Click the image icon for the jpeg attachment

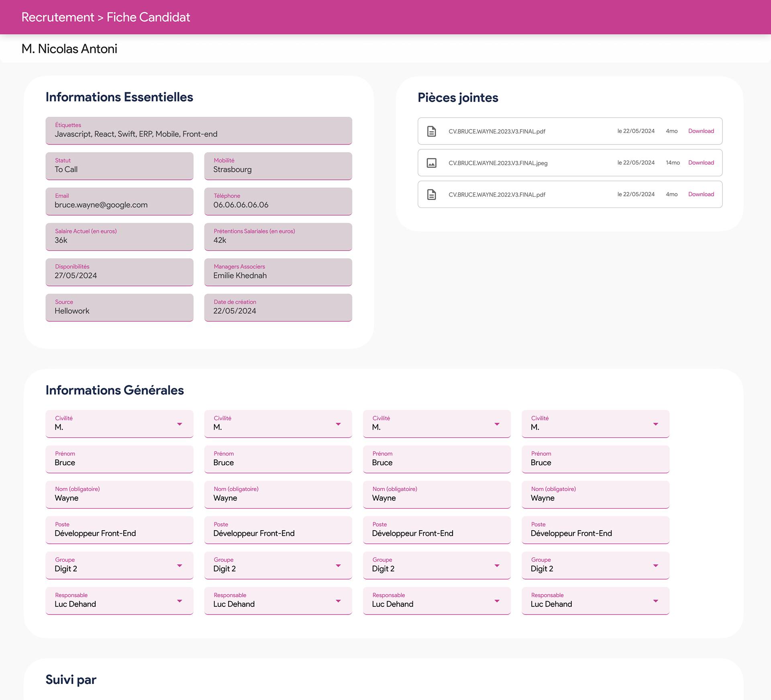[431, 163]
